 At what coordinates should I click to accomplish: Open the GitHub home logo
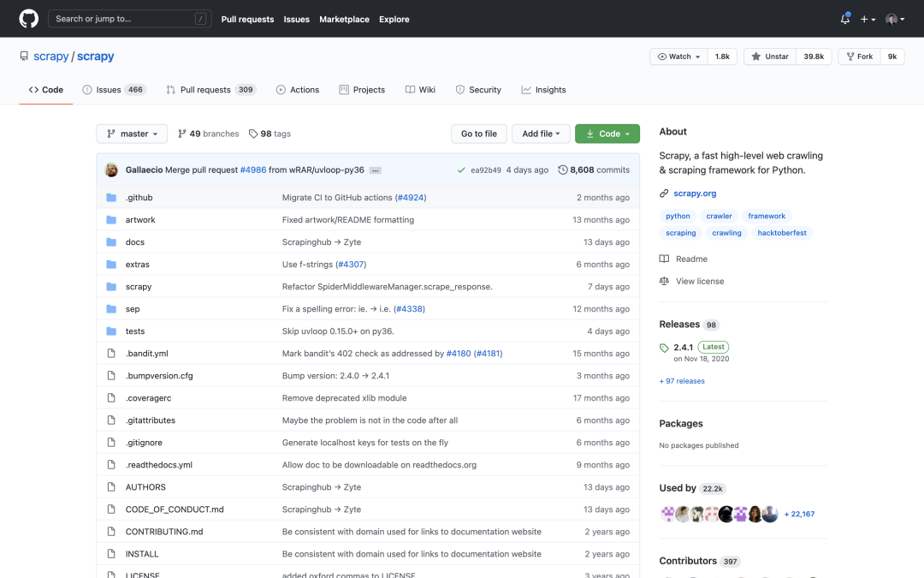[28, 19]
